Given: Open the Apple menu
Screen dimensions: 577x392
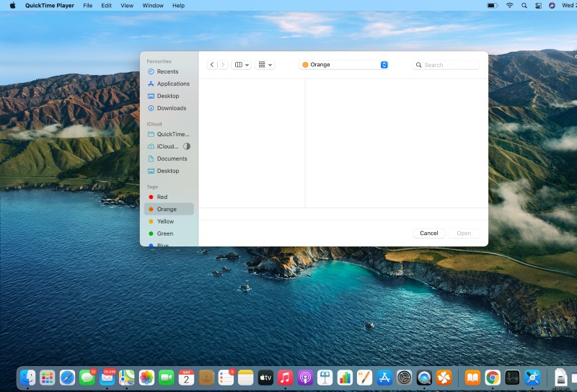Looking at the screenshot, I should coord(12,6).
